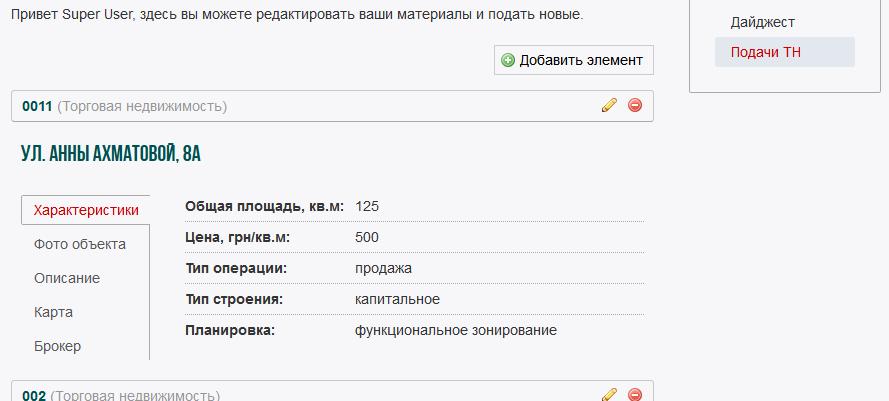Show the Описание tab
Viewport: 889px width, 401px height.
click(x=66, y=278)
